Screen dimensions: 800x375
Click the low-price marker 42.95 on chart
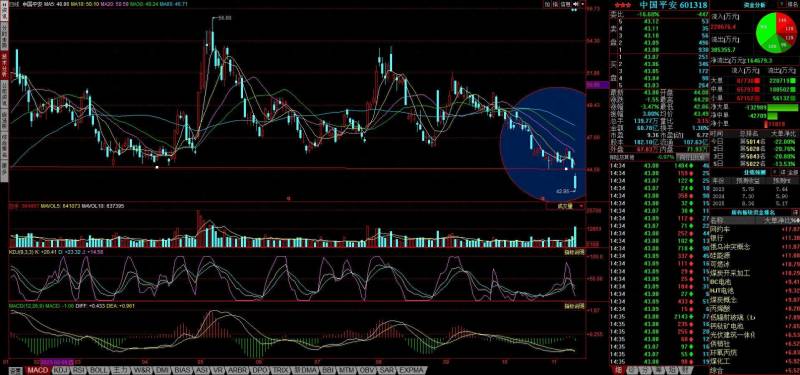pos(562,191)
